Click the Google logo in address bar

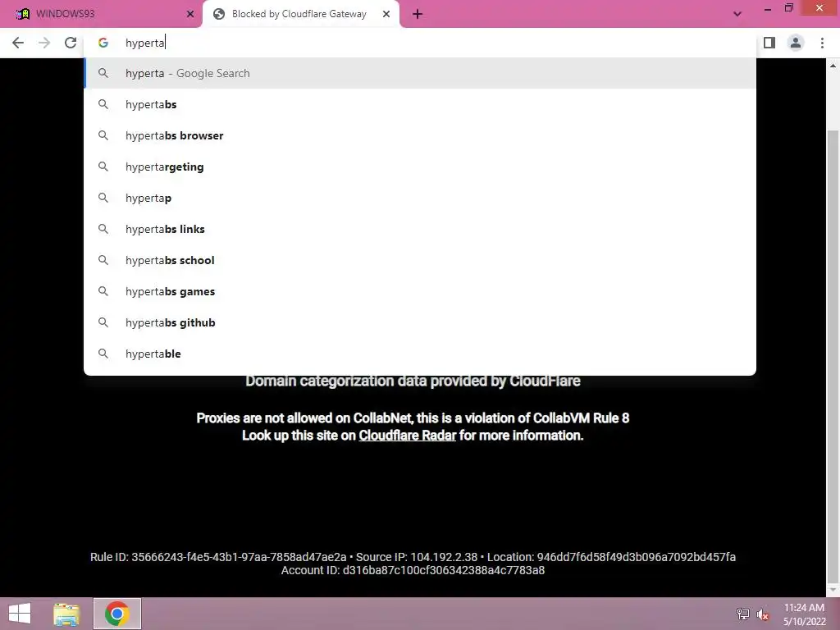(103, 43)
